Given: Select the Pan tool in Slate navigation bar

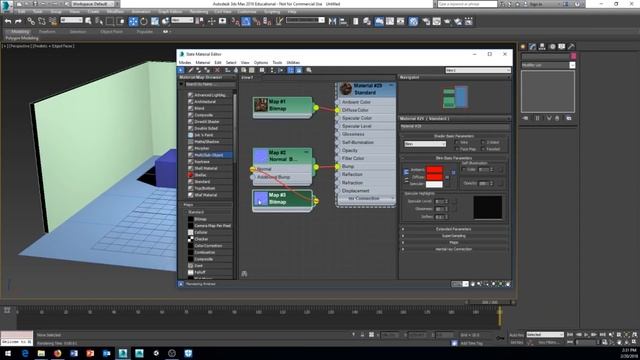Looking at the screenshot, I should coord(473,284).
